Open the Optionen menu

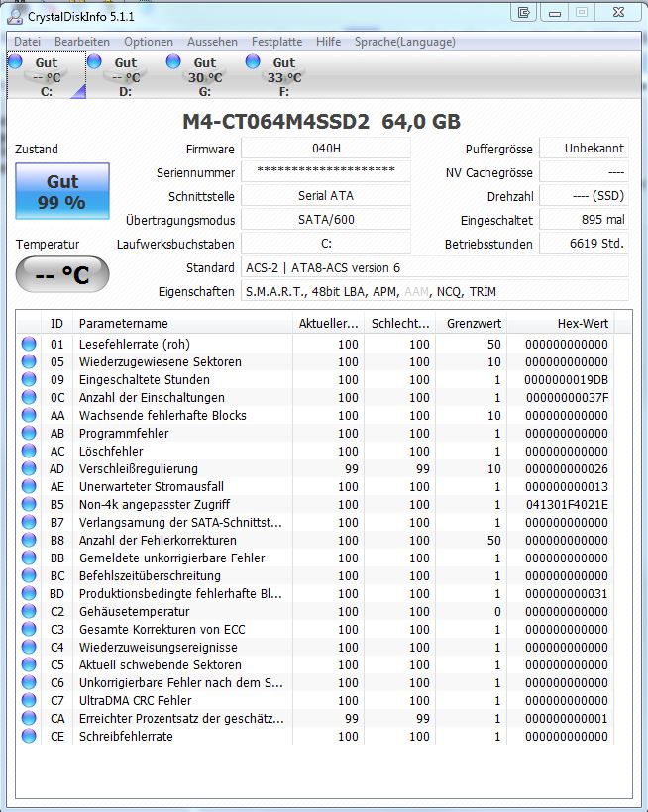(x=149, y=42)
